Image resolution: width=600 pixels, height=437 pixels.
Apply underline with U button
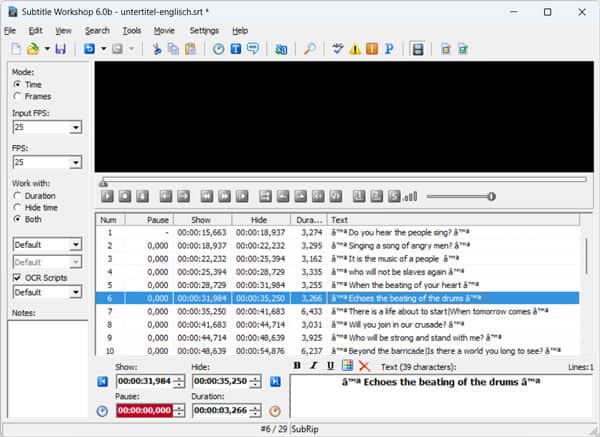click(x=331, y=366)
